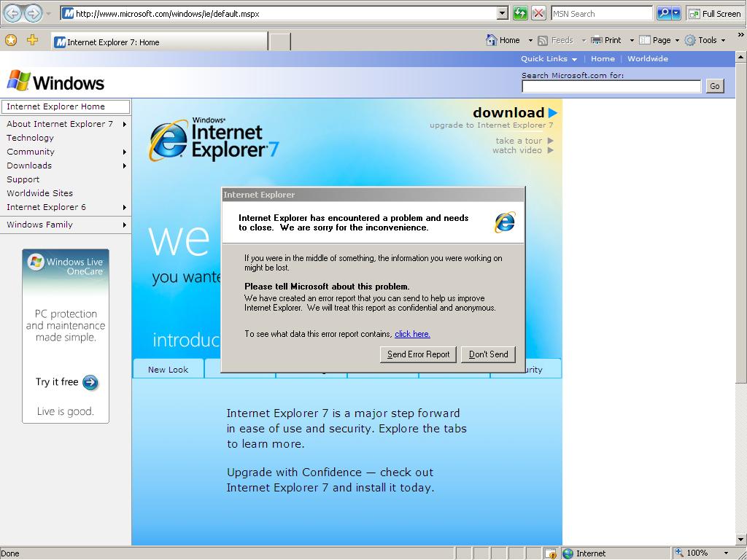Click the Refresh page icon
The image size is (747, 560).
point(520,13)
